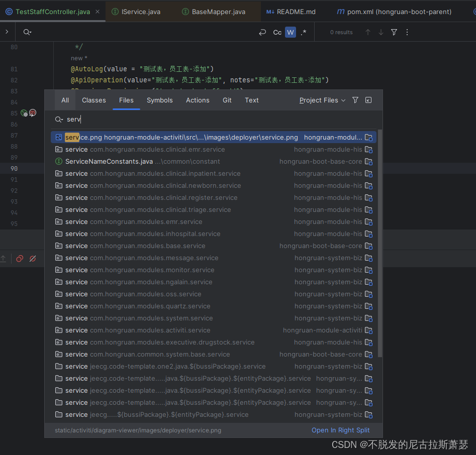Click the red request mapping gutter icon
Screen dimensions: 476x455
point(33,113)
